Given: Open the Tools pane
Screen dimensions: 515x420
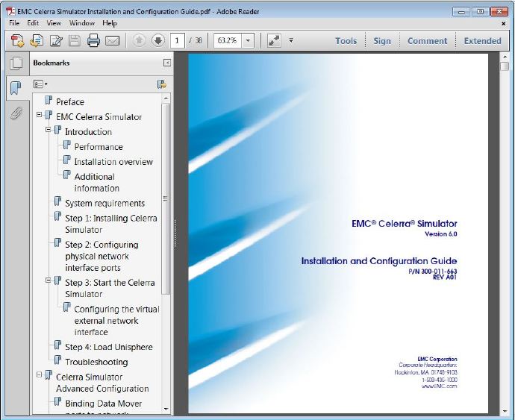Looking at the screenshot, I should [346, 41].
